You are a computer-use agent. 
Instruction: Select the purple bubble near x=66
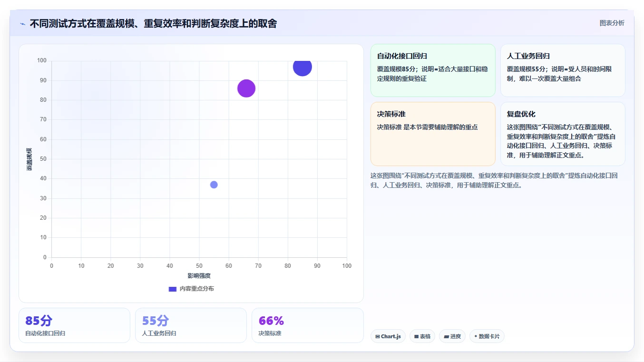pyautogui.click(x=246, y=88)
